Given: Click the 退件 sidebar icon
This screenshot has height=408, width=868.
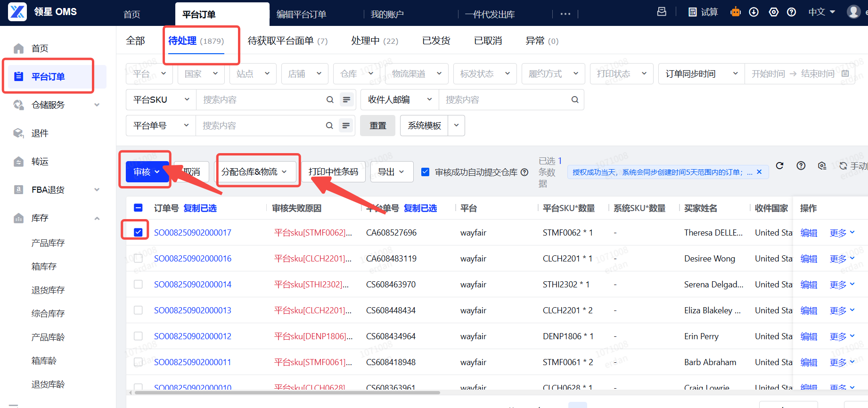Looking at the screenshot, I should [19, 133].
